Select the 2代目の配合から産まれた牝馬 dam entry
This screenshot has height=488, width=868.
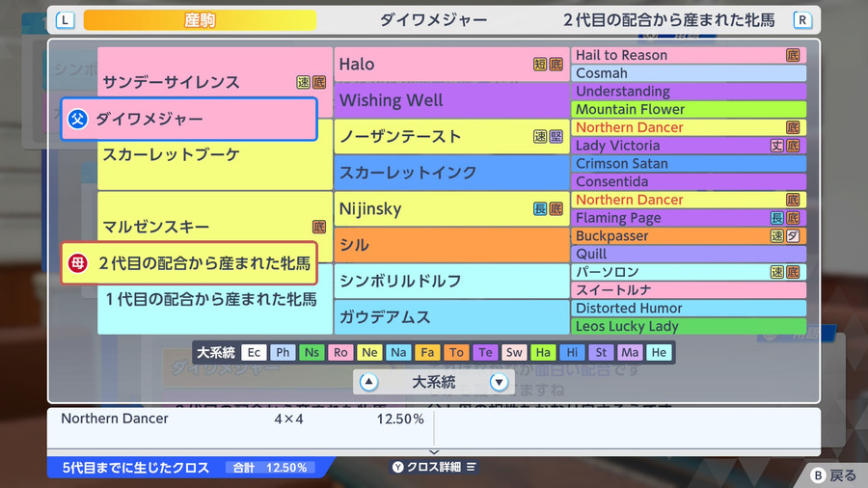(189, 263)
